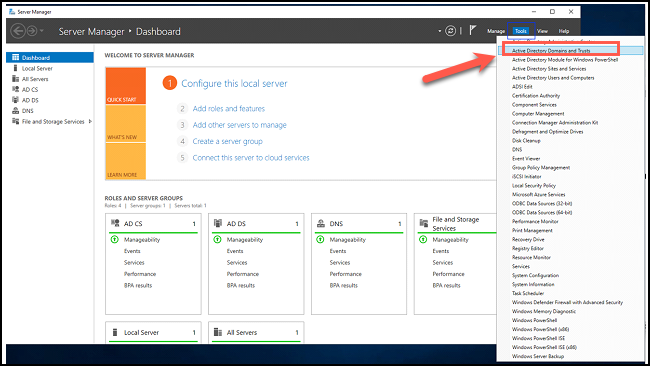Click the Local Server icon in sidebar

tap(16, 68)
